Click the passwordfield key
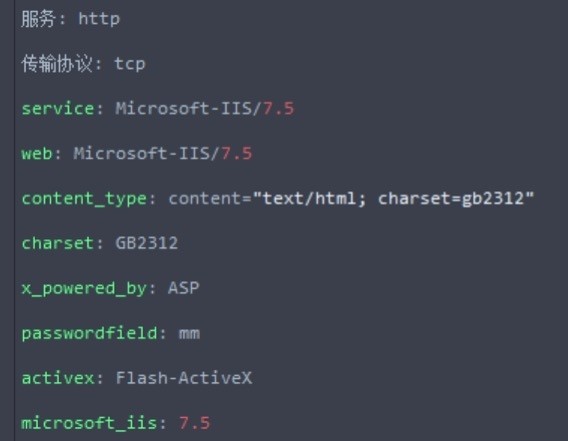This screenshot has height=441, width=568. [89, 333]
